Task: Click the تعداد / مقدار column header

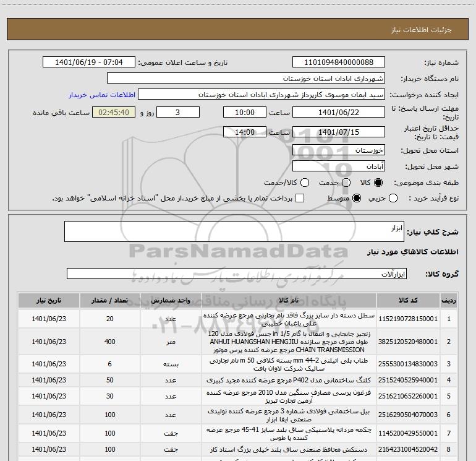Action: [x=109, y=300]
